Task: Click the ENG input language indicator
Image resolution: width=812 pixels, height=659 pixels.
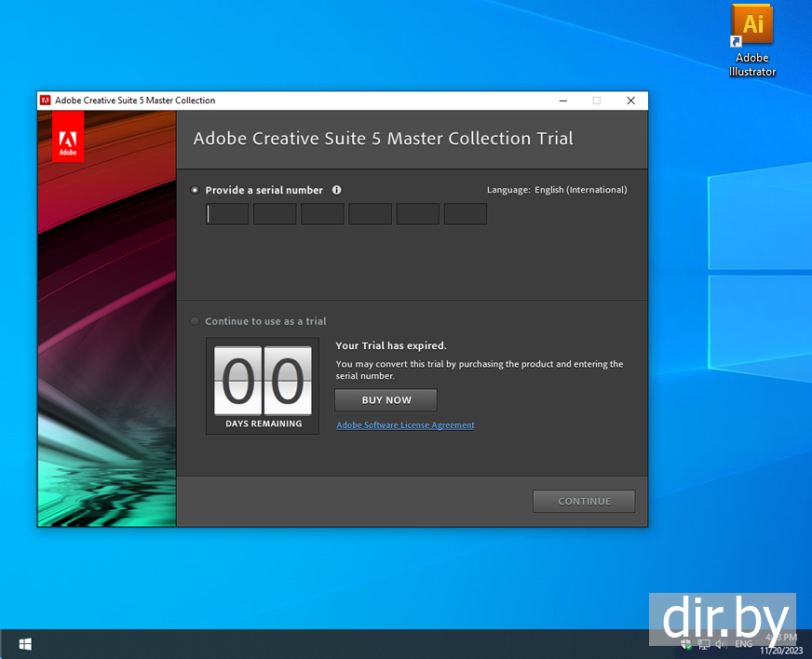Action: (743, 643)
